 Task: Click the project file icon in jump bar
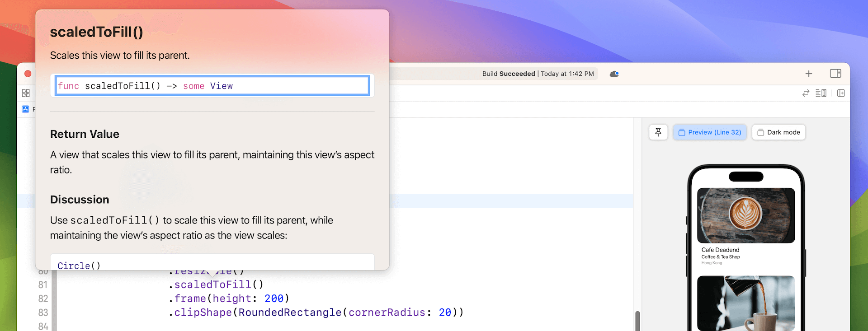(x=25, y=109)
